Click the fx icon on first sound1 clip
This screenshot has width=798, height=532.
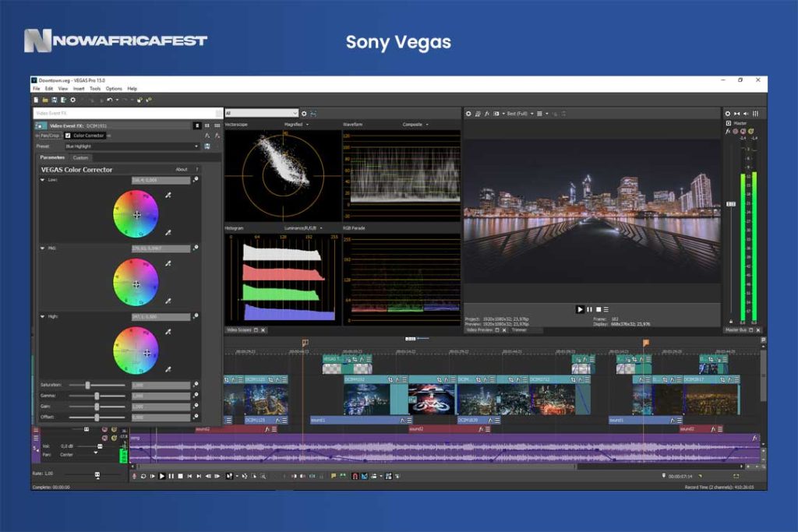click(402, 421)
